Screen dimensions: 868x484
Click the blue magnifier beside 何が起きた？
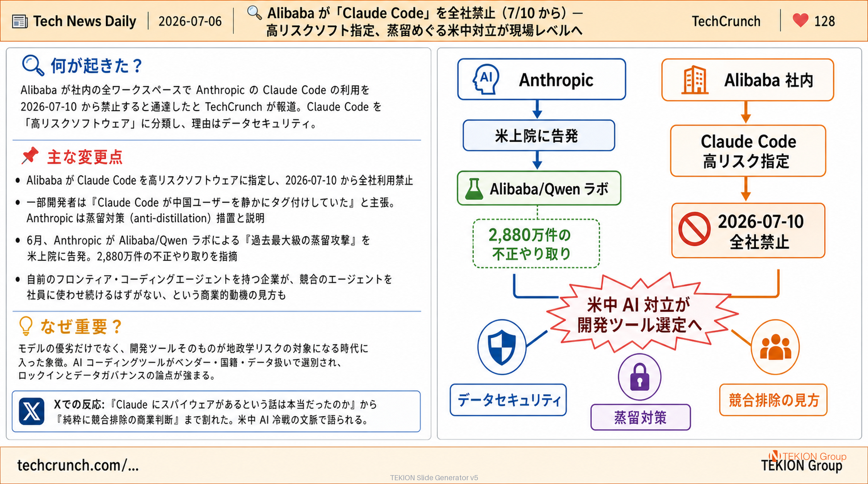click(33, 65)
